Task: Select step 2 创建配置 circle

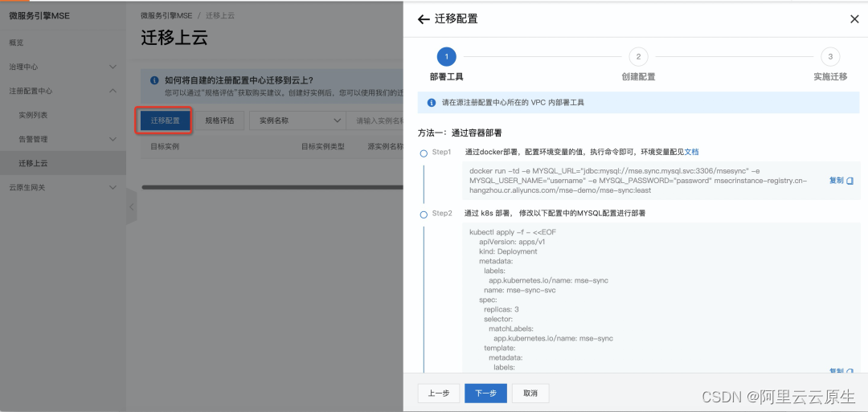Action: [638, 56]
